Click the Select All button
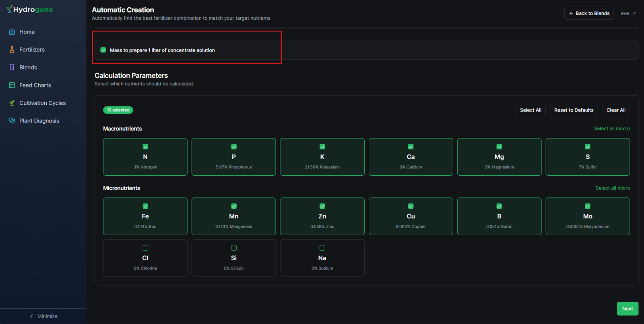This screenshot has height=324, width=644. click(530, 110)
